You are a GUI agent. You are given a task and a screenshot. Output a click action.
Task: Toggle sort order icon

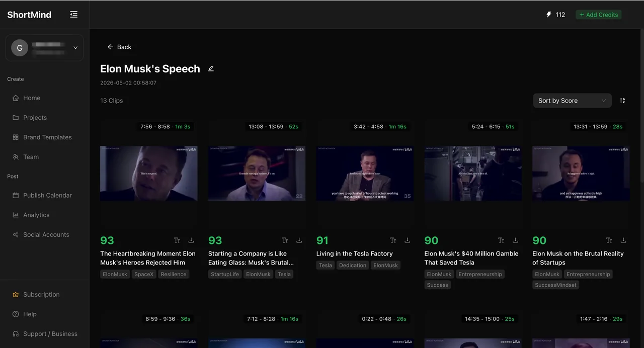click(622, 101)
